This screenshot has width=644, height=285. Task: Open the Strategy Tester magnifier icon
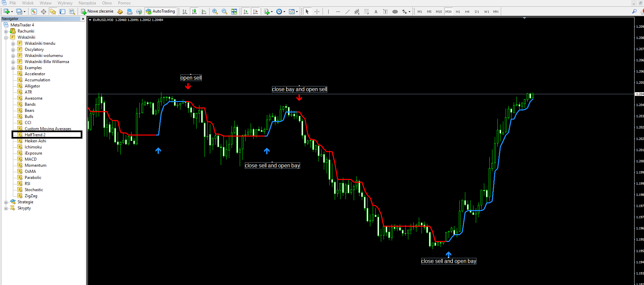point(72,12)
